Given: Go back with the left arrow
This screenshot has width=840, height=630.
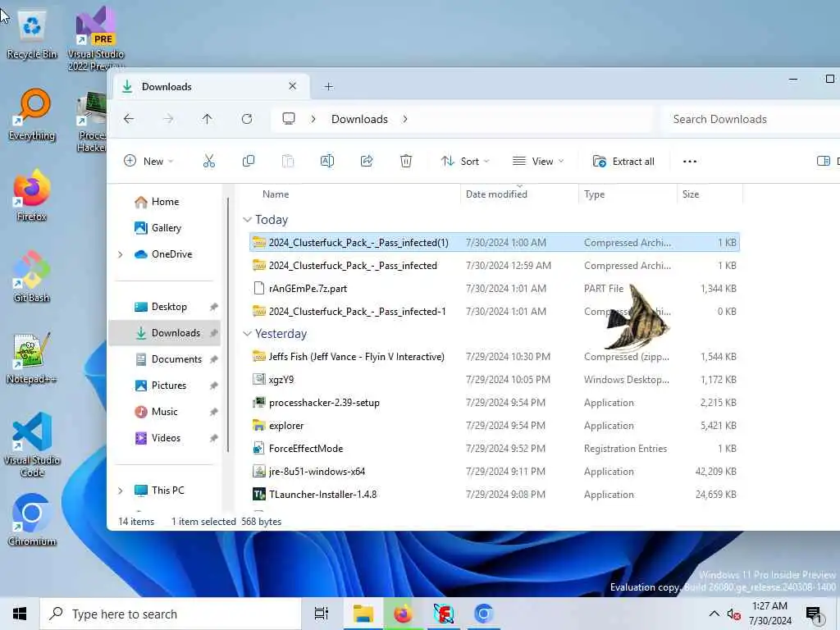Looking at the screenshot, I should [x=129, y=119].
